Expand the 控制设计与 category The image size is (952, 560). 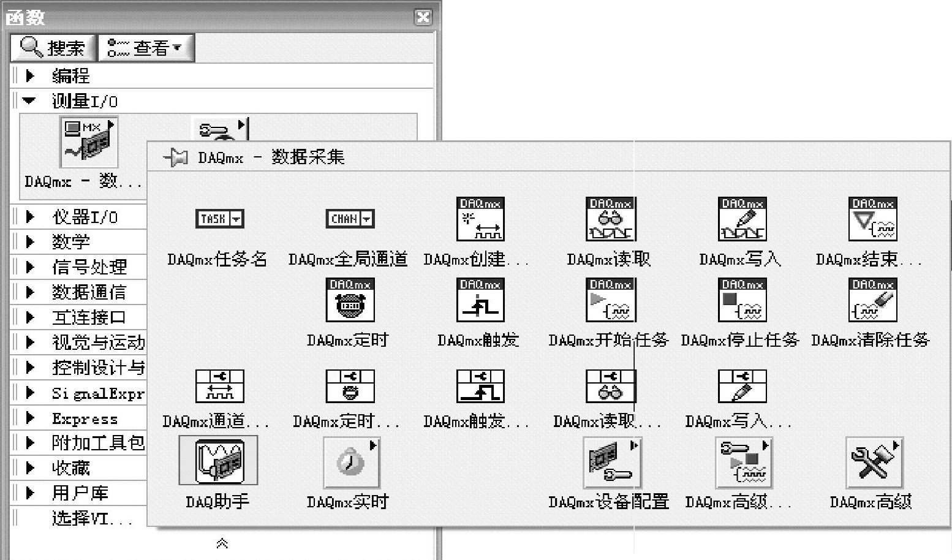pos(30,367)
